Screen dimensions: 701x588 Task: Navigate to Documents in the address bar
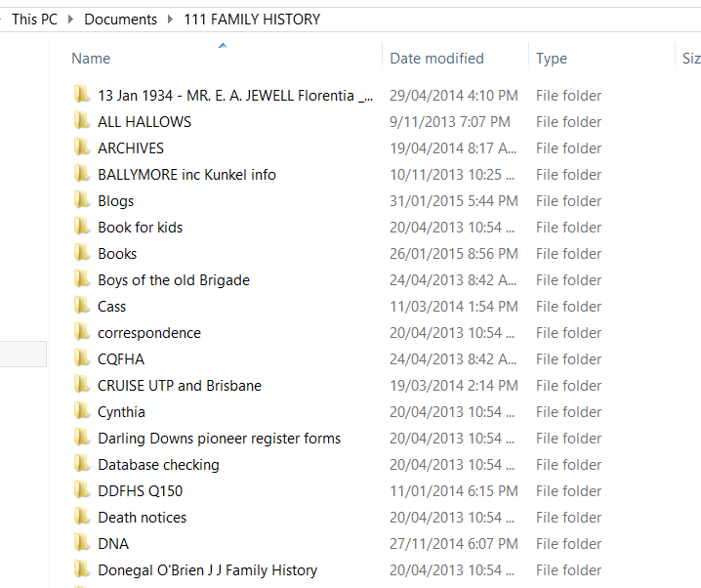click(120, 20)
